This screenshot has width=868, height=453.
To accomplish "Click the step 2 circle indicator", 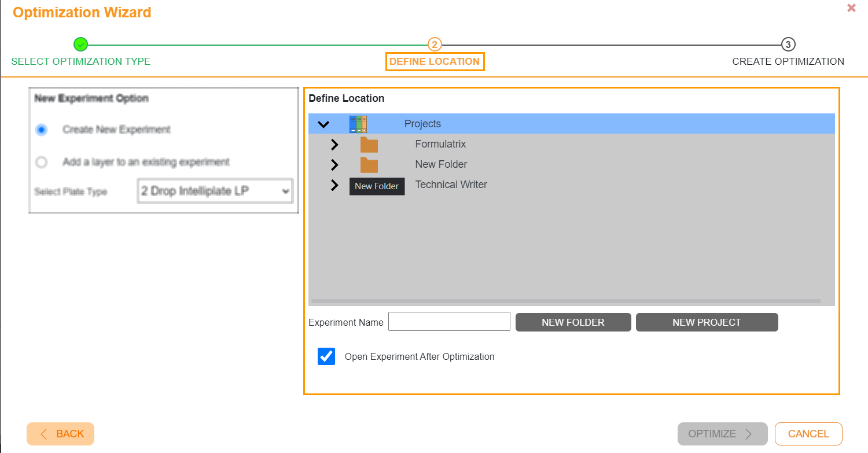I will click(435, 43).
